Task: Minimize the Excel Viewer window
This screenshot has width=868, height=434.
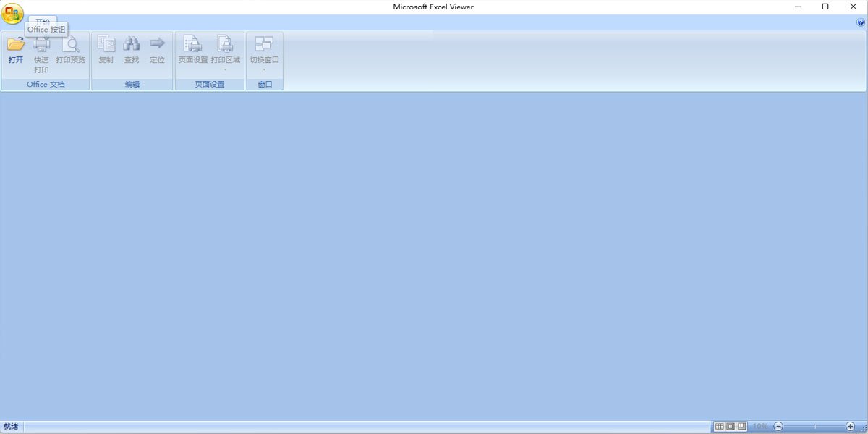Action: [x=798, y=7]
